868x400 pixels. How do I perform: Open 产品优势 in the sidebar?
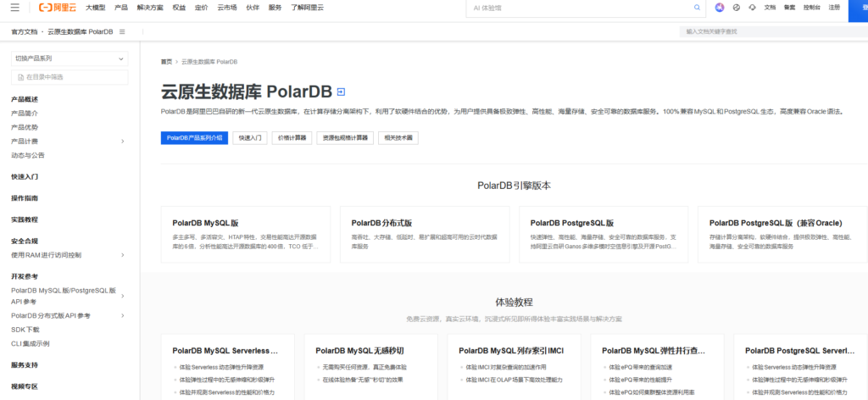25,127
